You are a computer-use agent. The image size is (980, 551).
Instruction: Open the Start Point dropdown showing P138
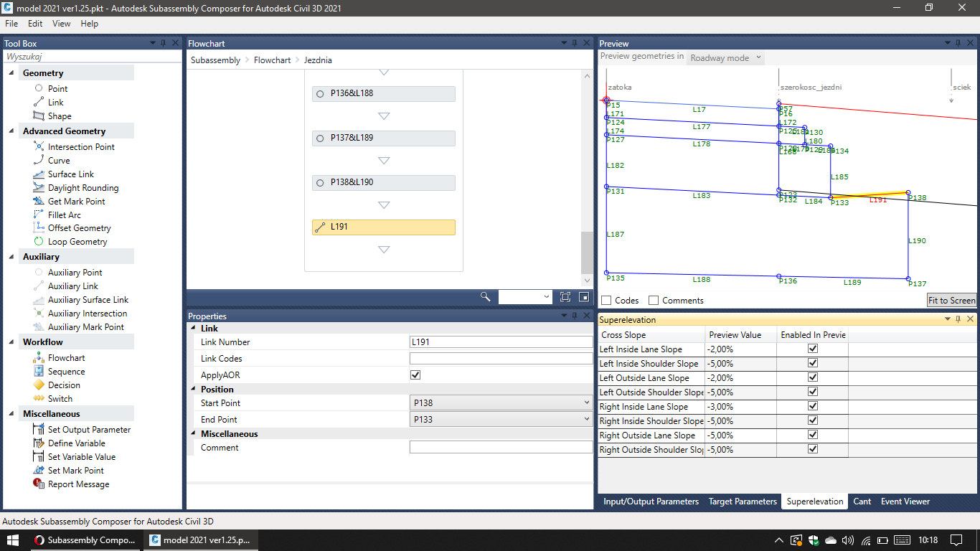coord(586,402)
